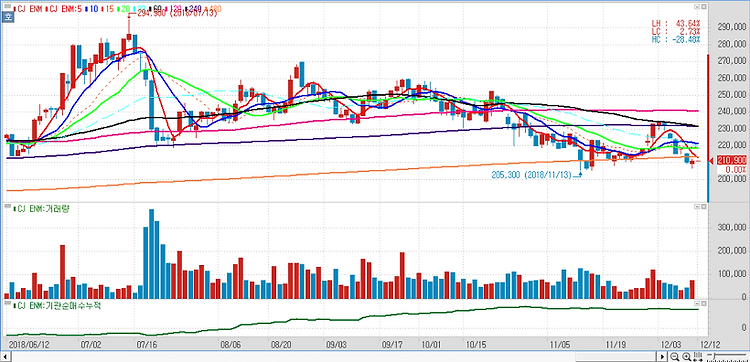Close the 거래량 volume pane
Viewport: 750px width, 362px height.
pos(704,207)
